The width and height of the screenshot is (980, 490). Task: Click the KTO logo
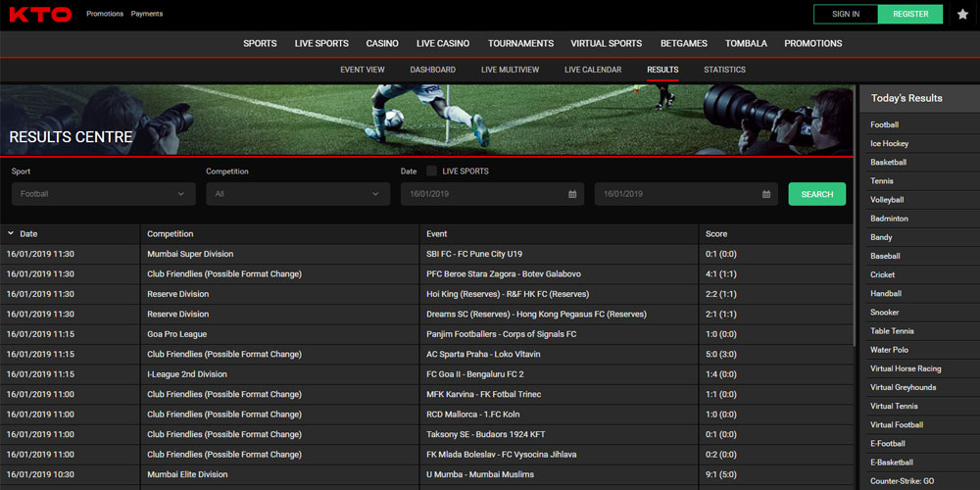click(40, 15)
